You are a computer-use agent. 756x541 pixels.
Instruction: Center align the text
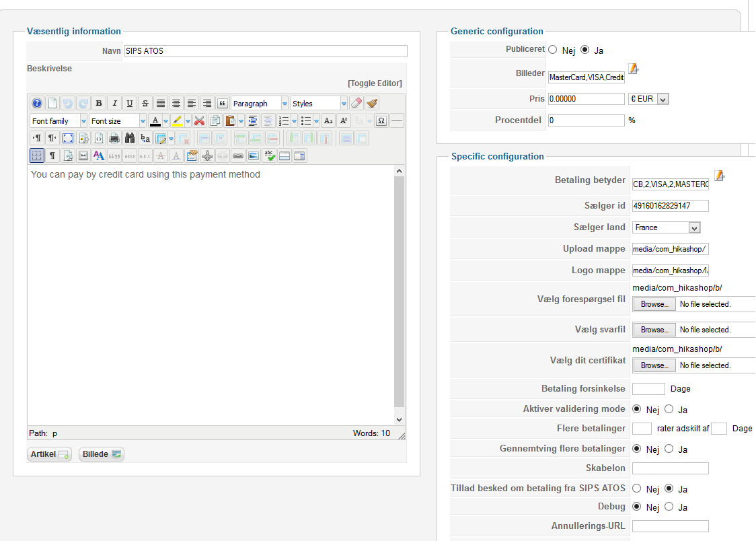click(176, 103)
